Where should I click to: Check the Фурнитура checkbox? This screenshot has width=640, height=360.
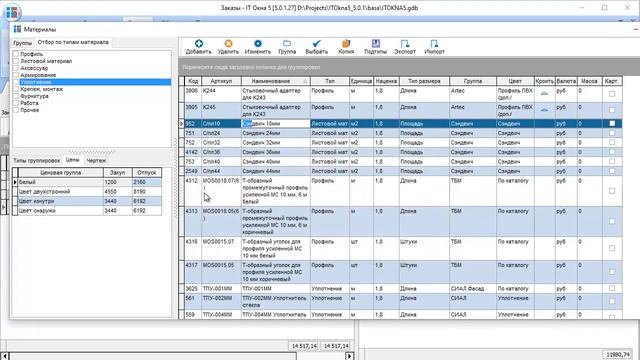coord(16,96)
